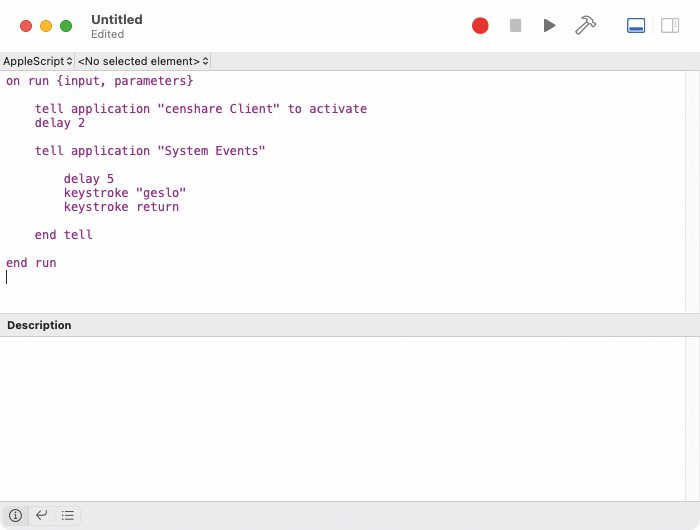The width and height of the screenshot is (700, 530).
Task: Show the description via the info icon
Action: tap(15, 515)
